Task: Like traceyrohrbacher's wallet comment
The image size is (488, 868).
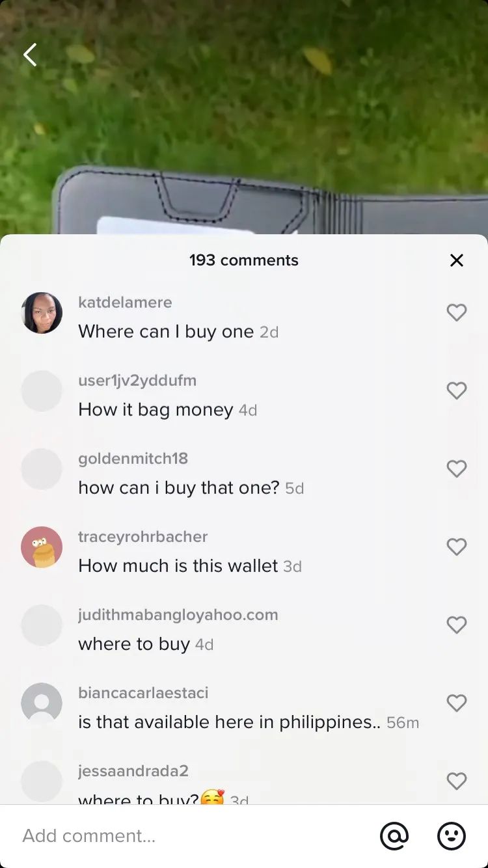Action: (457, 547)
